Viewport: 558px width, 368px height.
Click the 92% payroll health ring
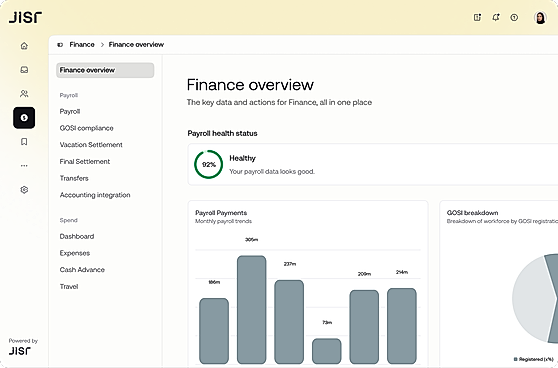[x=209, y=164]
